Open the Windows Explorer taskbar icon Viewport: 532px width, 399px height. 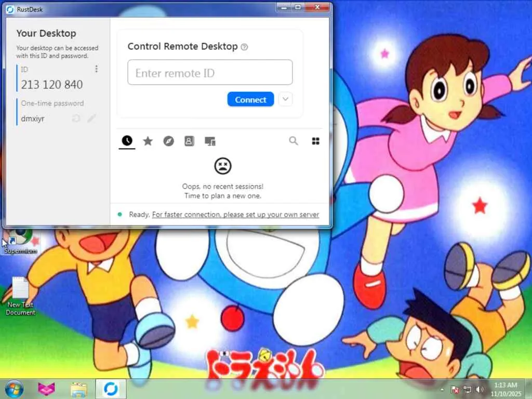click(x=79, y=389)
